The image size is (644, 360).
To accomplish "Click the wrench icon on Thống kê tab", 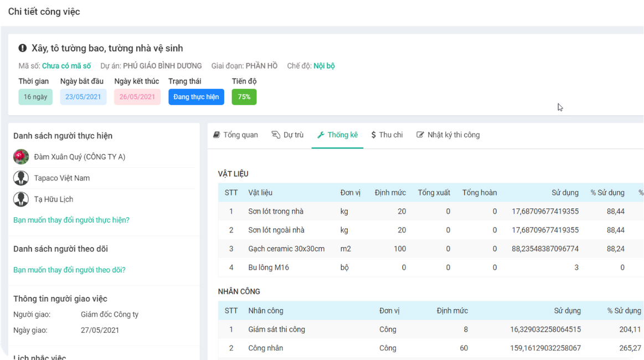I will click(321, 135).
